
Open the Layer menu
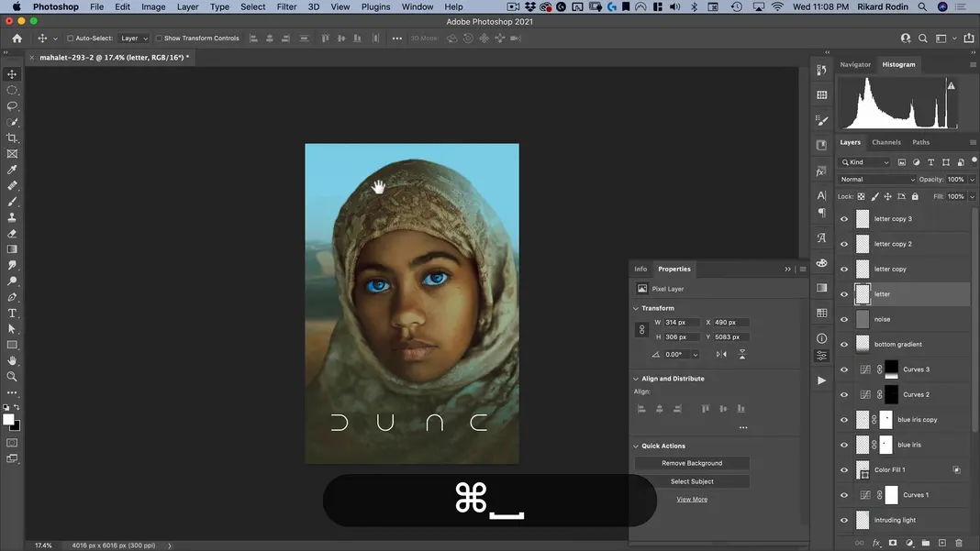pos(187,6)
